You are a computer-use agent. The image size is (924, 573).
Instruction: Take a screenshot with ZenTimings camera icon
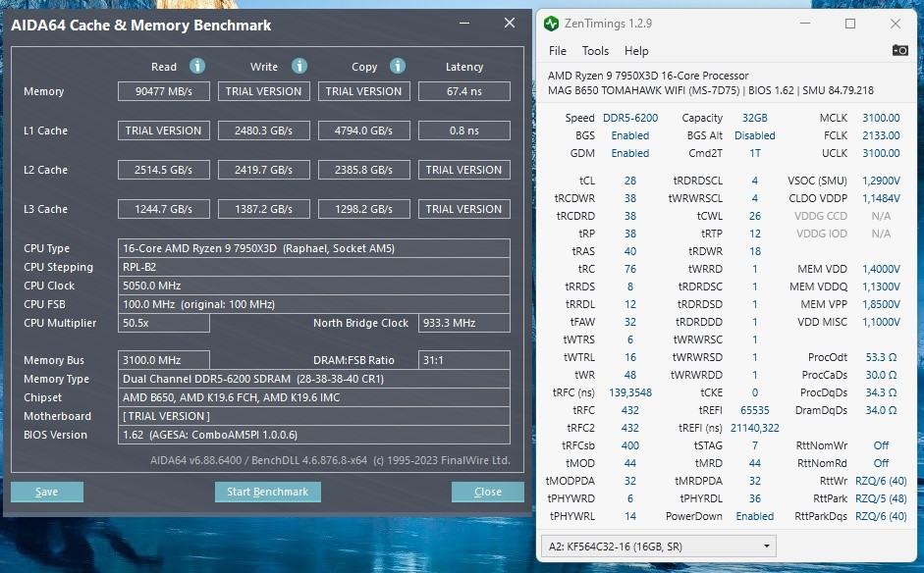click(899, 51)
